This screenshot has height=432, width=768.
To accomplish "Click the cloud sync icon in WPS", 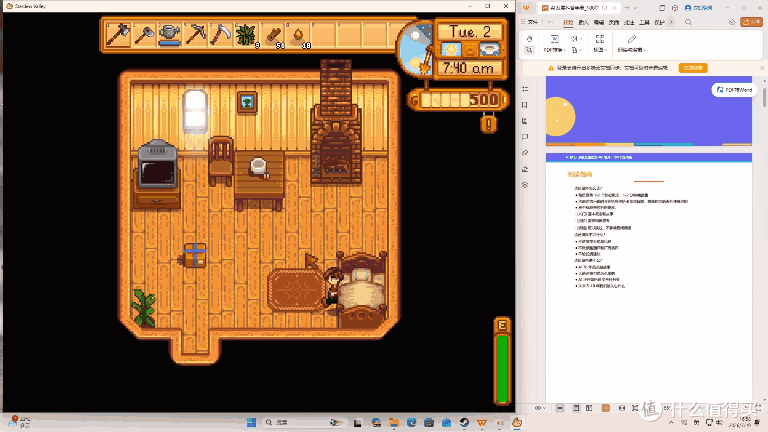I will pyautogui.click(x=732, y=22).
